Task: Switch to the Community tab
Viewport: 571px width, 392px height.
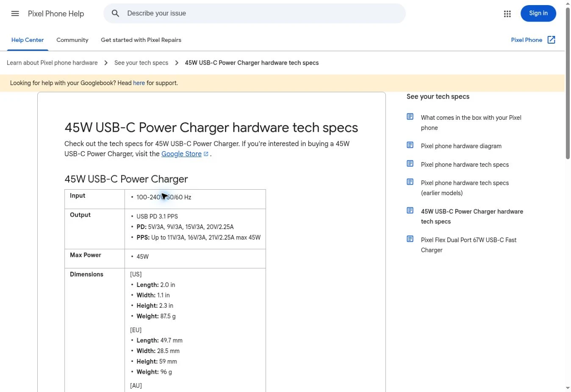Action: (72, 40)
